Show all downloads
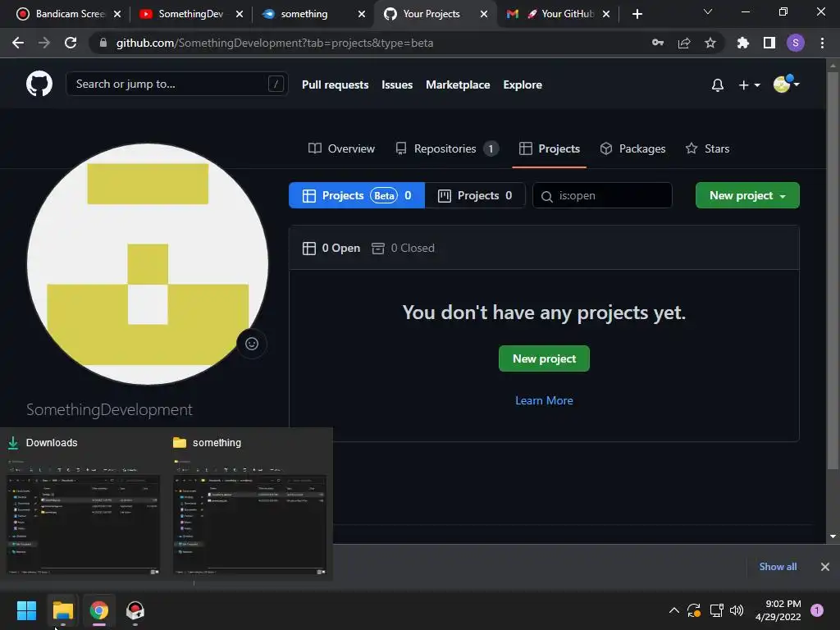Screen dimensions: 840x630 tap(778, 567)
